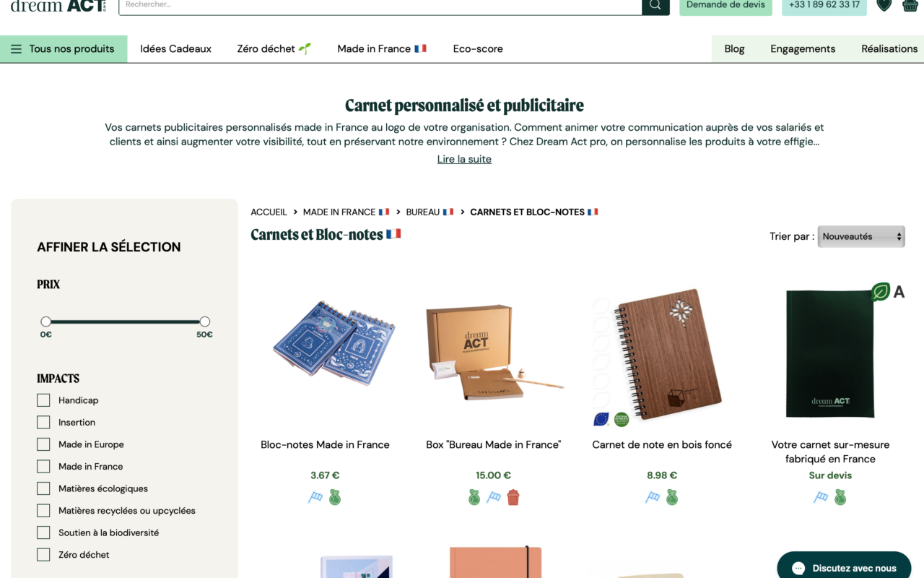
Task: Click the chat bubble icon in Discutez avec nous
Action: point(798,569)
